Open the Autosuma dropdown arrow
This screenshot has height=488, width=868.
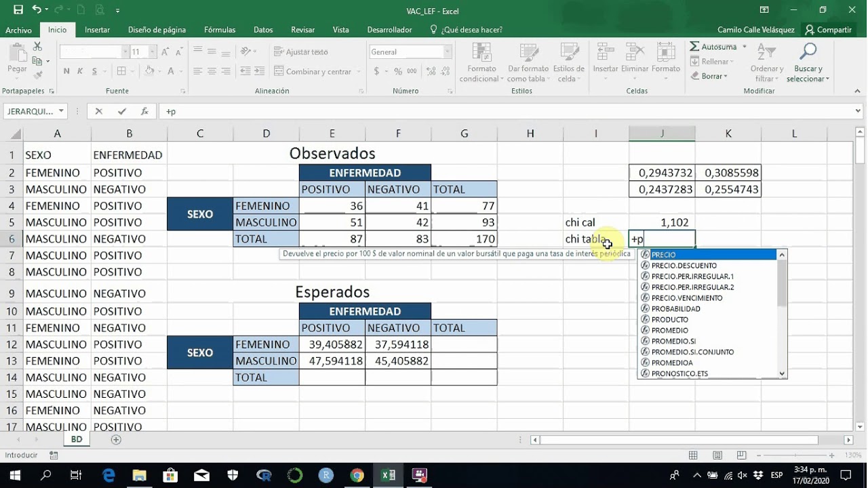click(x=744, y=47)
